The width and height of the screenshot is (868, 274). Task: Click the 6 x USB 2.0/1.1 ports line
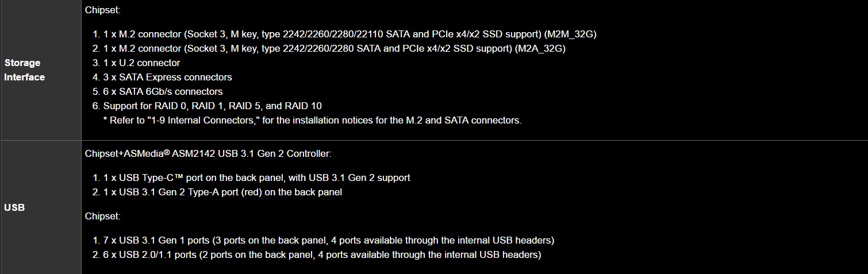coord(322,254)
